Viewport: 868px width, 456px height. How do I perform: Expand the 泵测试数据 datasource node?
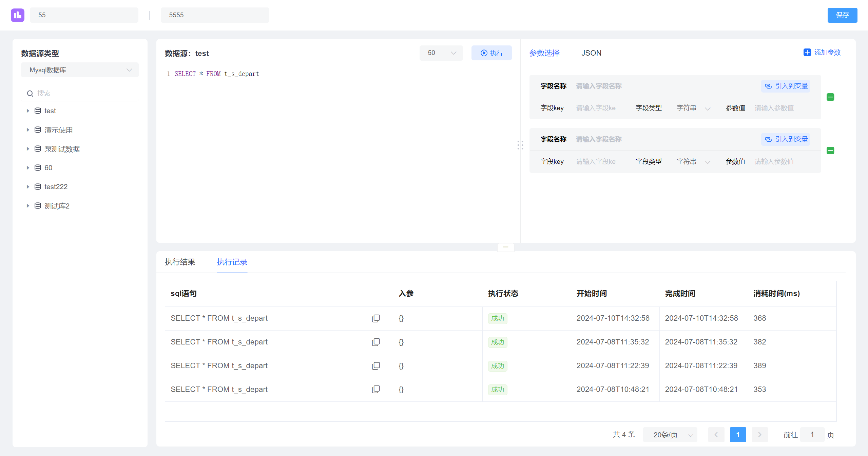pyautogui.click(x=28, y=149)
